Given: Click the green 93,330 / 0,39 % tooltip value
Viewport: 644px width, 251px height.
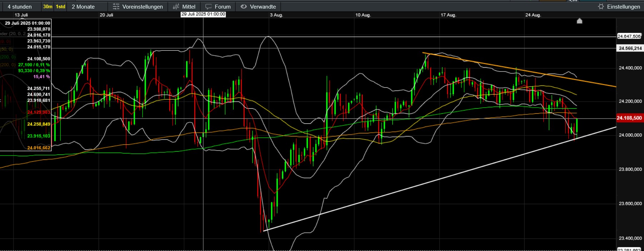Looking at the screenshot, I should pyautogui.click(x=34, y=71).
